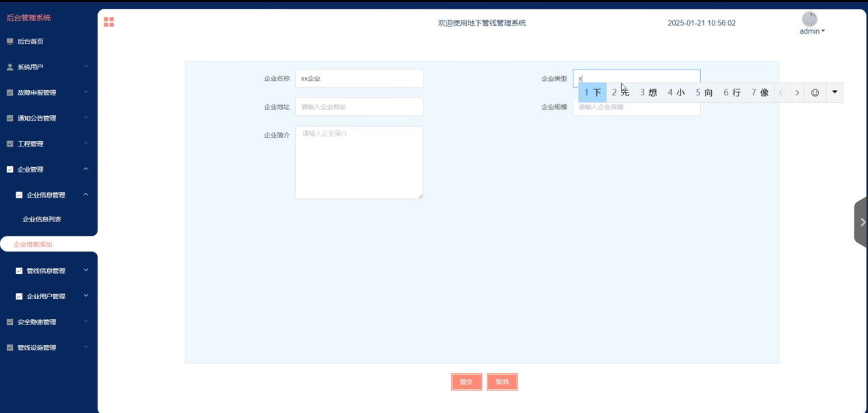Choose IME candidate 1 下
Image resolution: width=868 pixels, height=413 pixels.
[593, 93]
